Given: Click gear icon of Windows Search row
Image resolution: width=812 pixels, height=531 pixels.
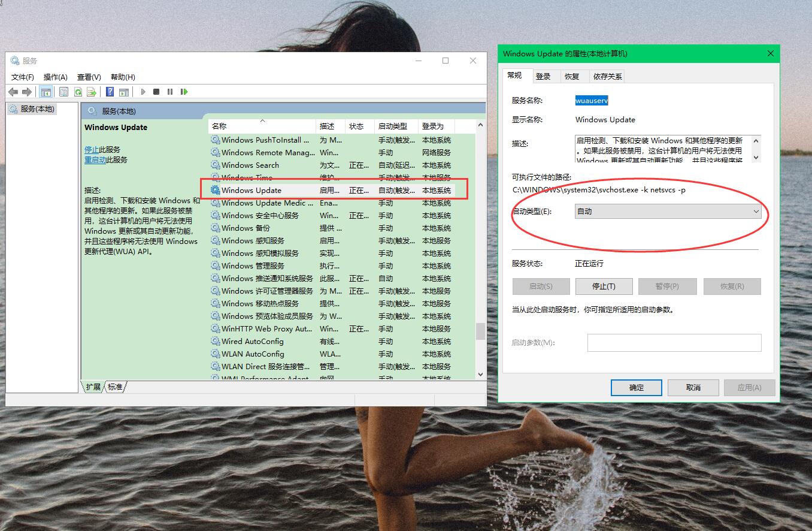Looking at the screenshot, I should 216,165.
